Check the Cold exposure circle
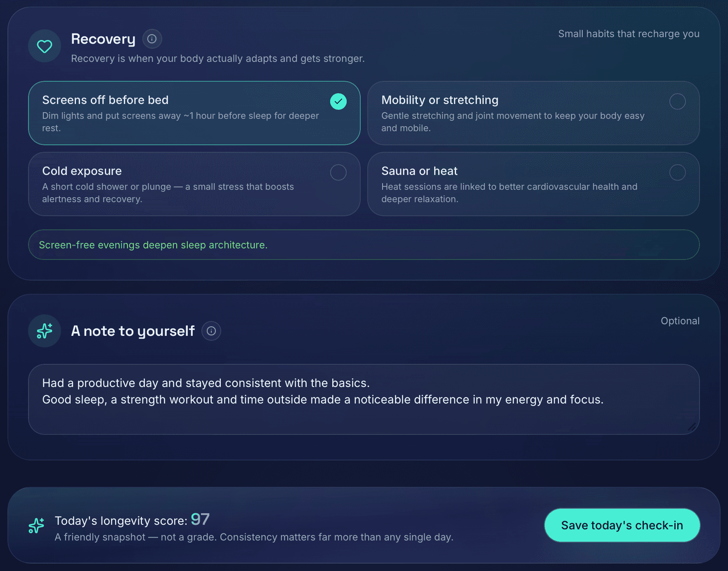The image size is (728, 571). pyautogui.click(x=338, y=172)
